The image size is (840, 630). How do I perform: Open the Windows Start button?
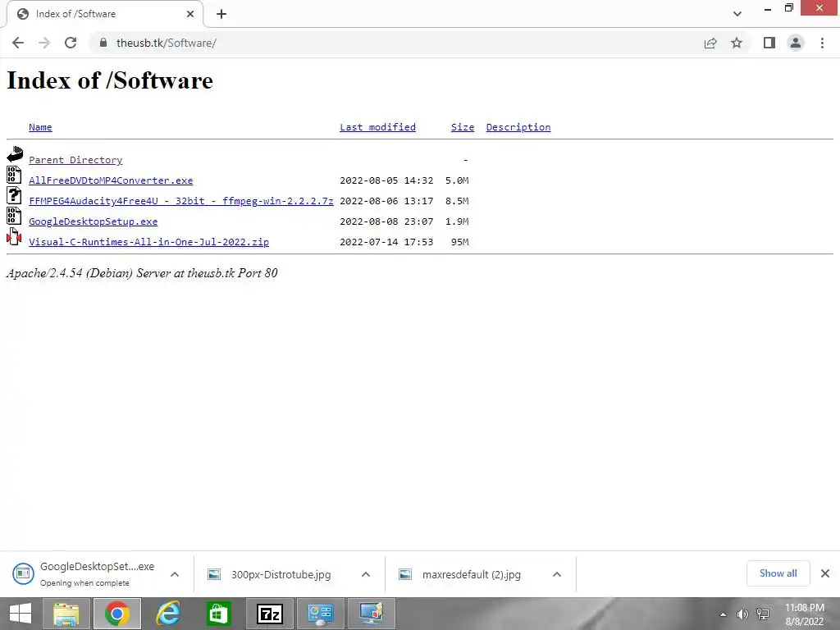pyautogui.click(x=21, y=614)
